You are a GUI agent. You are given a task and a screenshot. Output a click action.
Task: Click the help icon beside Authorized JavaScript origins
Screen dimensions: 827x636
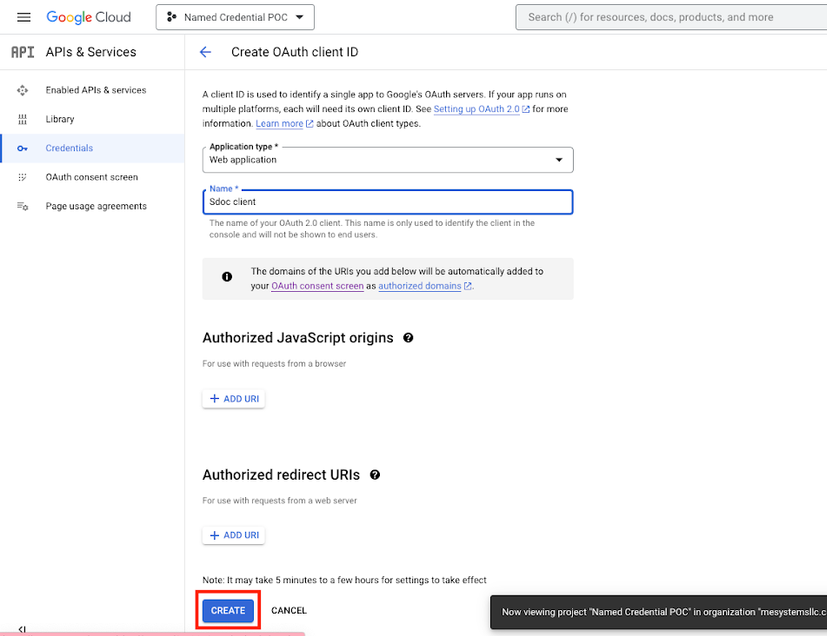click(408, 338)
